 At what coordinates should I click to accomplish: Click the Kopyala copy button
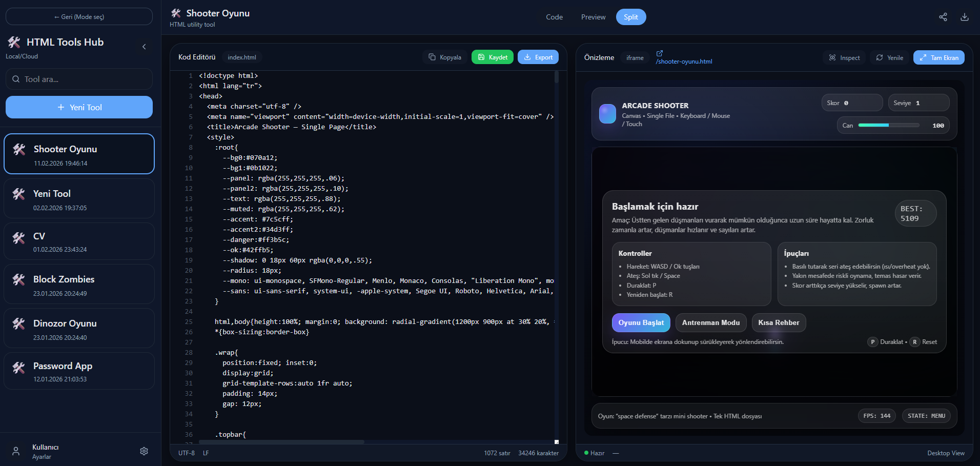pyautogui.click(x=445, y=57)
